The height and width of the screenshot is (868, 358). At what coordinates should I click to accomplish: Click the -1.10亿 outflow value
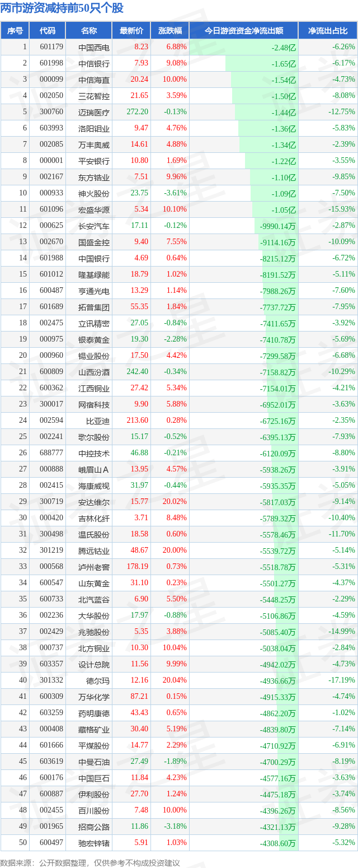pos(284,178)
